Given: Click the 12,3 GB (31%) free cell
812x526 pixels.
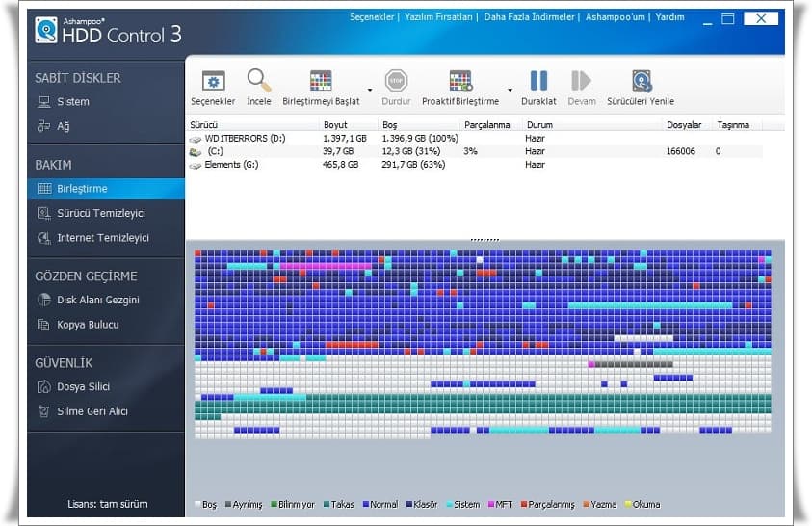Looking at the screenshot, I should [x=411, y=151].
